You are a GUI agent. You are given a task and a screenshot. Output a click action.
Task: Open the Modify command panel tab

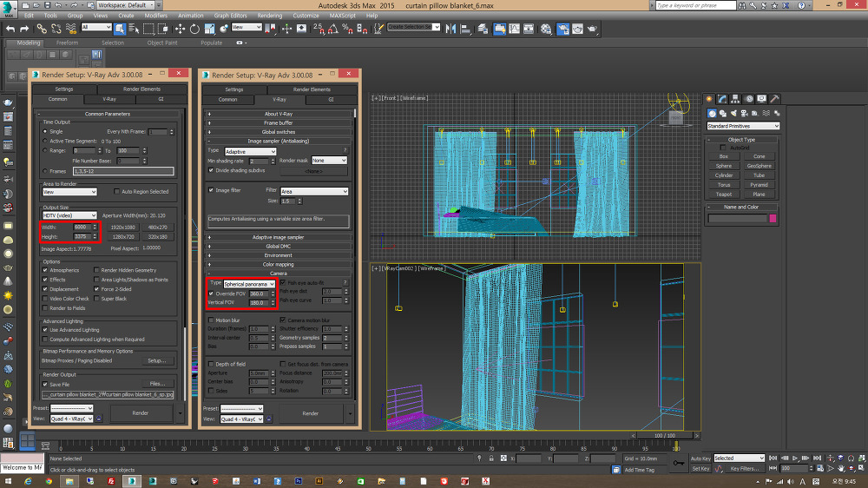pos(722,100)
